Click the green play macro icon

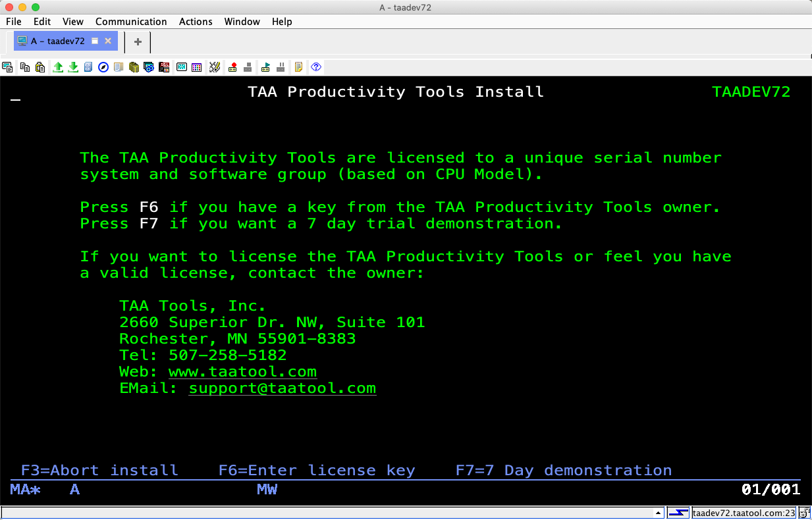(265, 67)
